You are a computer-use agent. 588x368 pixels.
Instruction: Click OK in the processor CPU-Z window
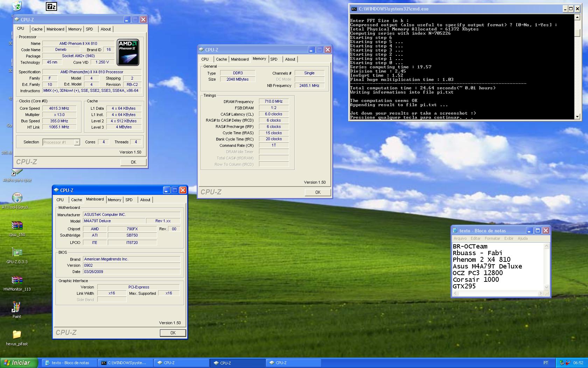133,162
